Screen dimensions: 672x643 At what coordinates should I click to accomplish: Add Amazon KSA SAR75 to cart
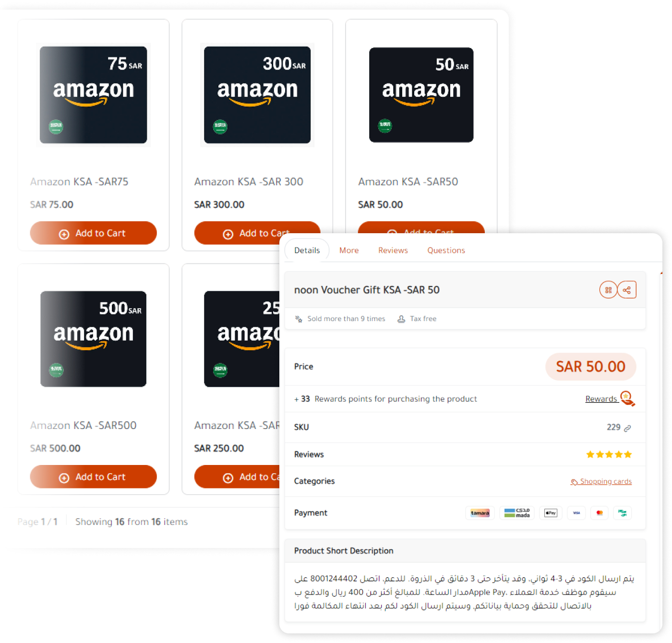point(93,233)
